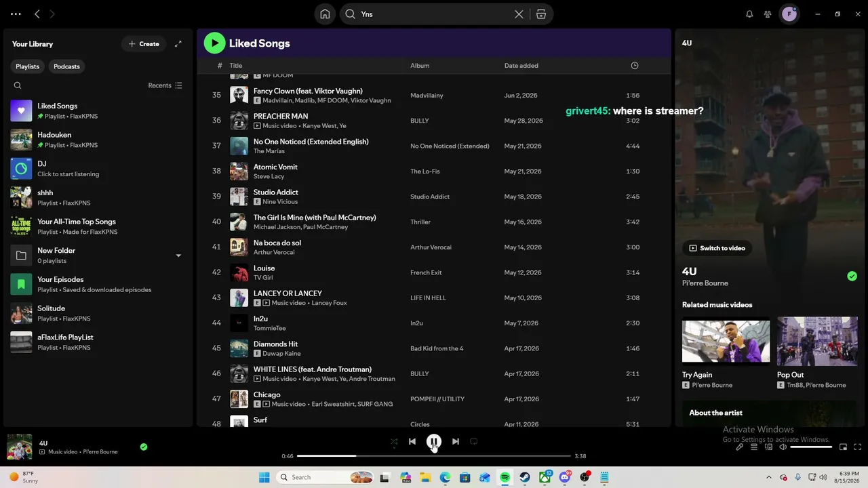This screenshot has width=868, height=488.
Task: Play the Liked Songs playlist
Action: (x=214, y=43)
